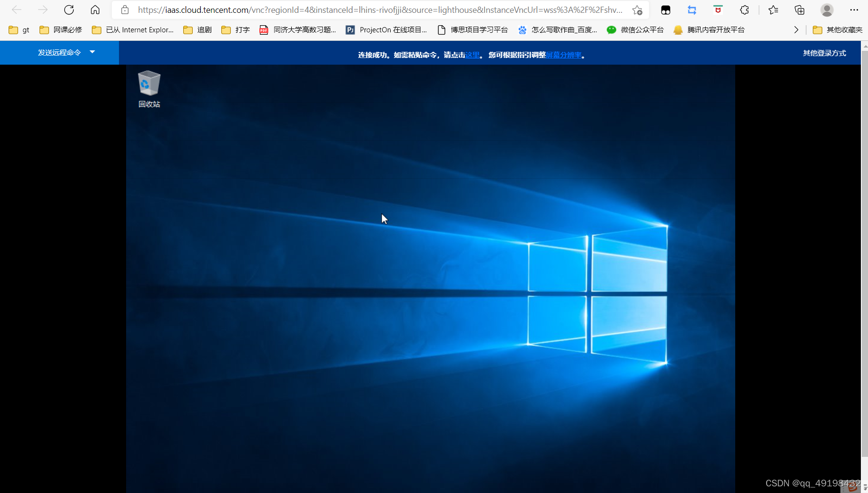868x493 pixels.
Task: Click the browser Back arrow
Action: click(x=17, y=10)
